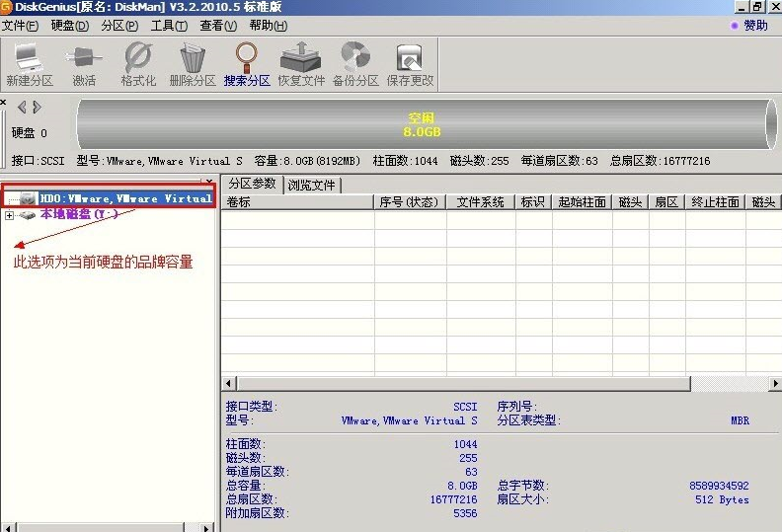782x532 pixels.
Task: Click the 新建分区 (New Partition) toolbar icon
Action: (29, 64)
